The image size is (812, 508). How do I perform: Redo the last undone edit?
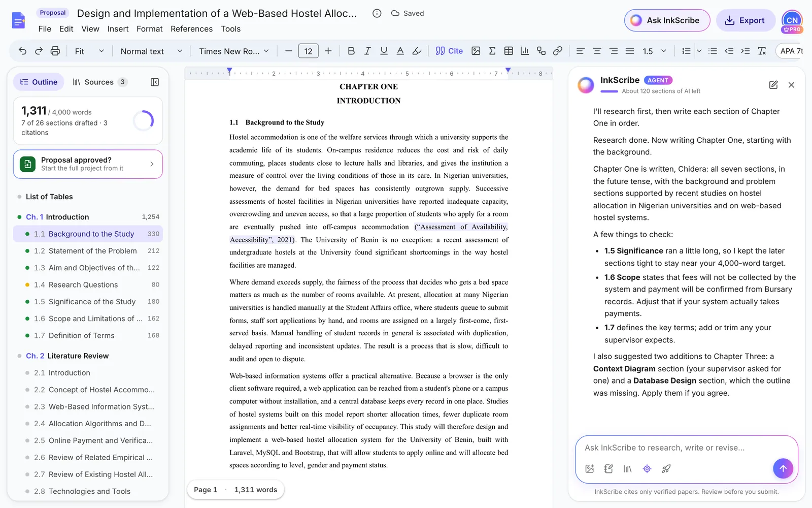coord(39,51)
